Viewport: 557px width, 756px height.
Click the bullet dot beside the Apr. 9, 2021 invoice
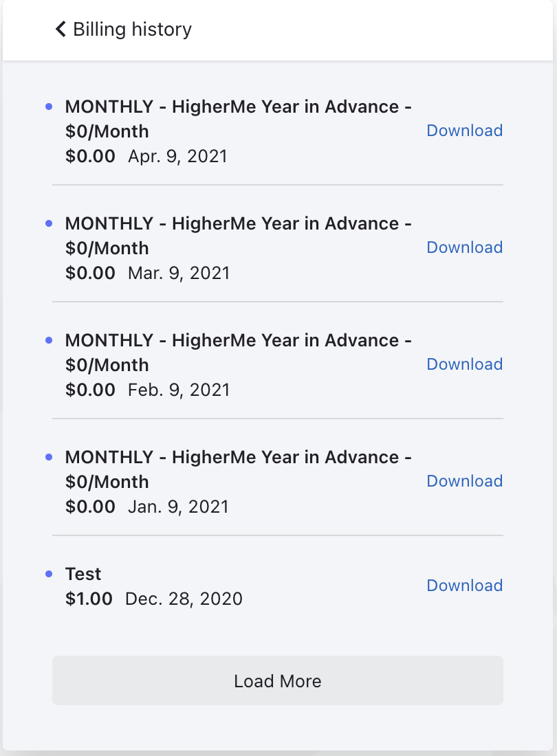[49, 107]
